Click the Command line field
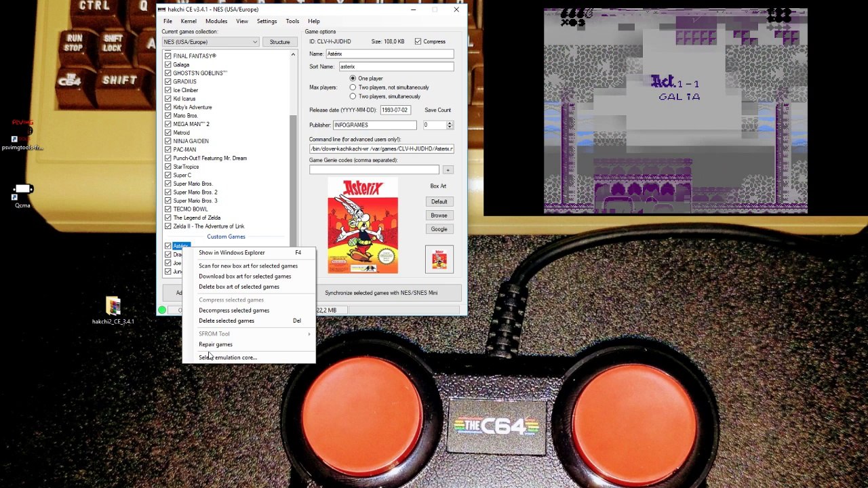 pos(381,148)
